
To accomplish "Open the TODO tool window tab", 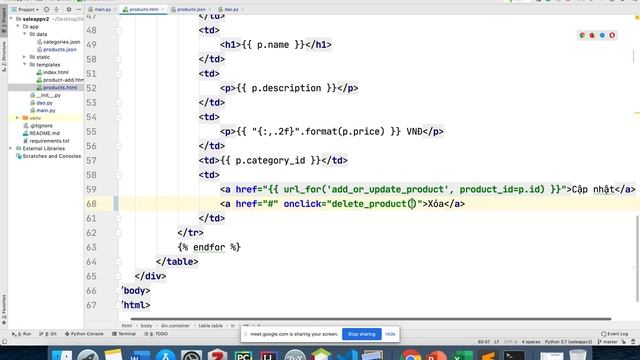I will pyautogui.click(x=156, y=334).
